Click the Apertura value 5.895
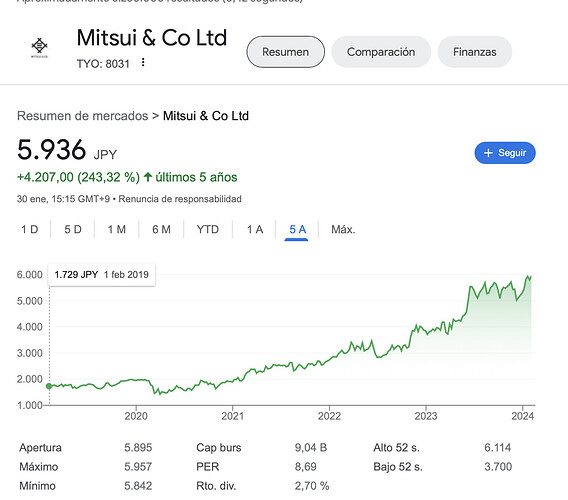Viewport: 568px width, 500px height. click(x=138, y=448)
